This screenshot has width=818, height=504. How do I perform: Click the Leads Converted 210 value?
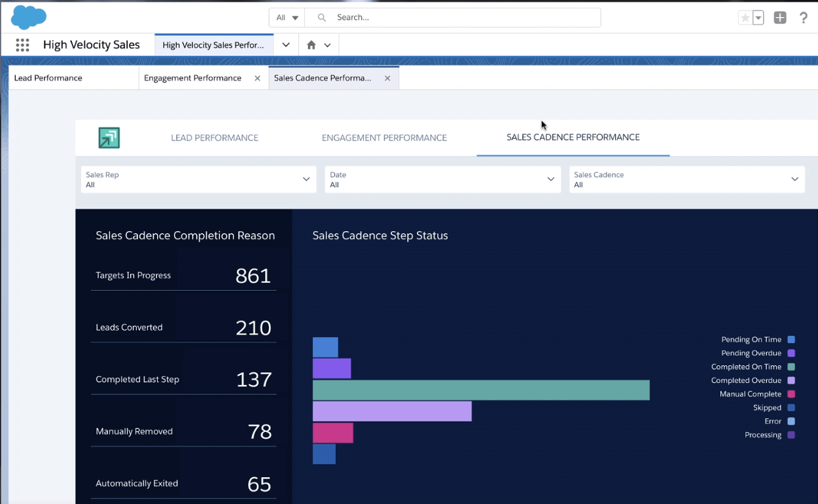point(253,327)
